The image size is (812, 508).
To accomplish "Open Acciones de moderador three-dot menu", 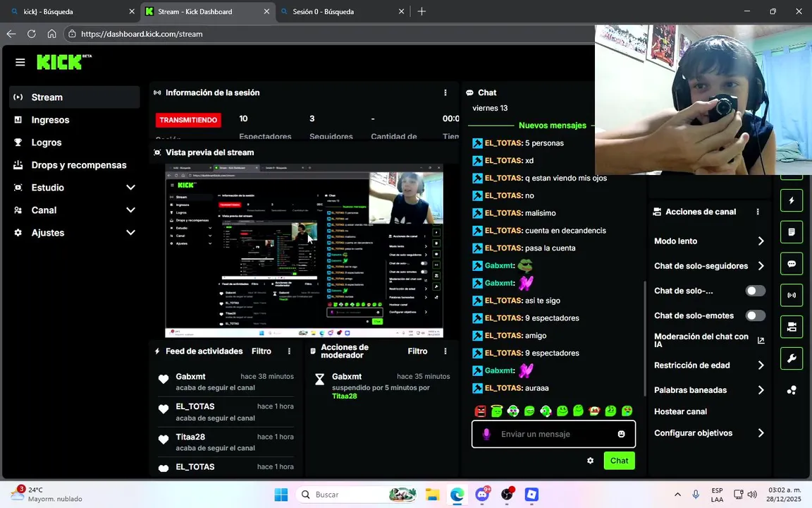I will (x=445, y=351).
